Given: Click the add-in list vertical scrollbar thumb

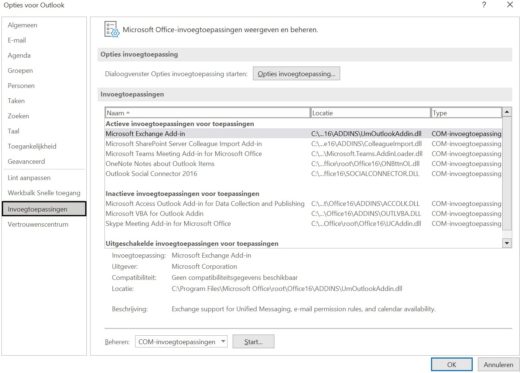Looking at the screenshot, I should coord(507,173).
